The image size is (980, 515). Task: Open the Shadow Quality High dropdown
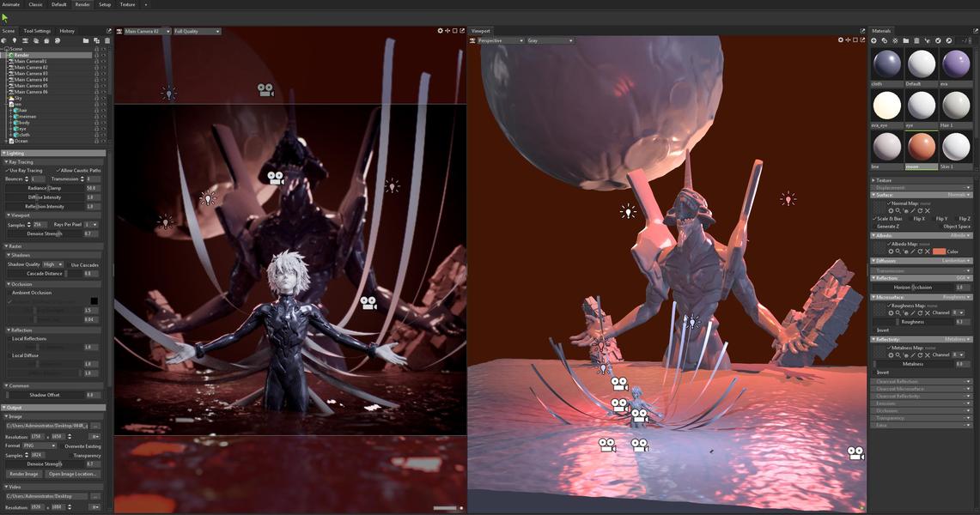click(x=52, y=264)
